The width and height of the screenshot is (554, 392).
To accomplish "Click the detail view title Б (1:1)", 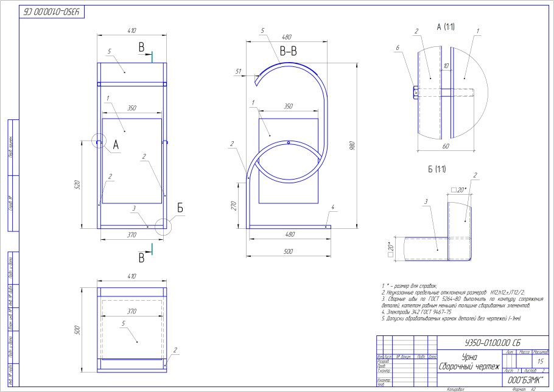I will 440,167.
